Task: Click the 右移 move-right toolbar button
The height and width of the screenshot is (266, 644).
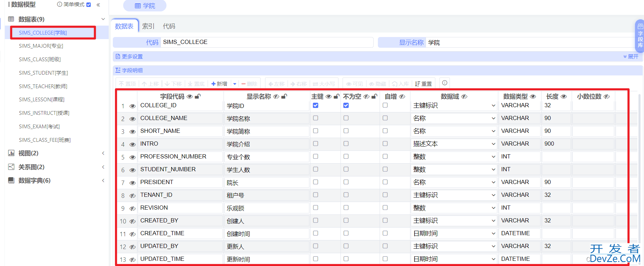Action: click(299, 84)
